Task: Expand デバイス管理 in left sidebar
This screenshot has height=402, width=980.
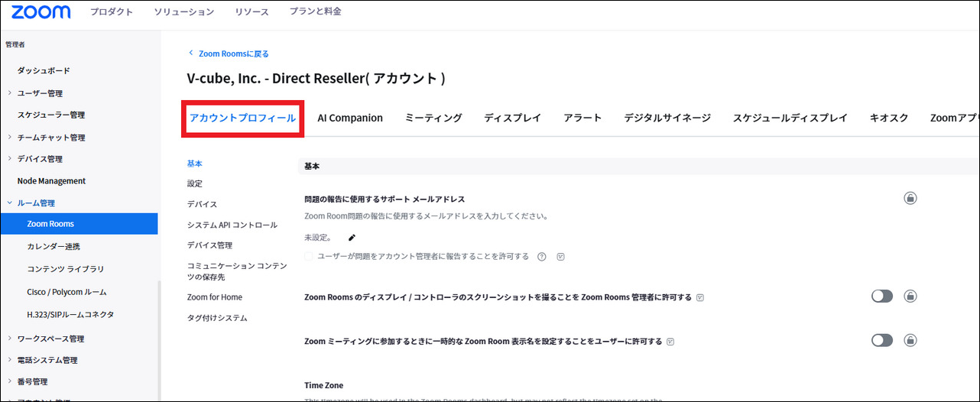Action: [x=9, y=159]
